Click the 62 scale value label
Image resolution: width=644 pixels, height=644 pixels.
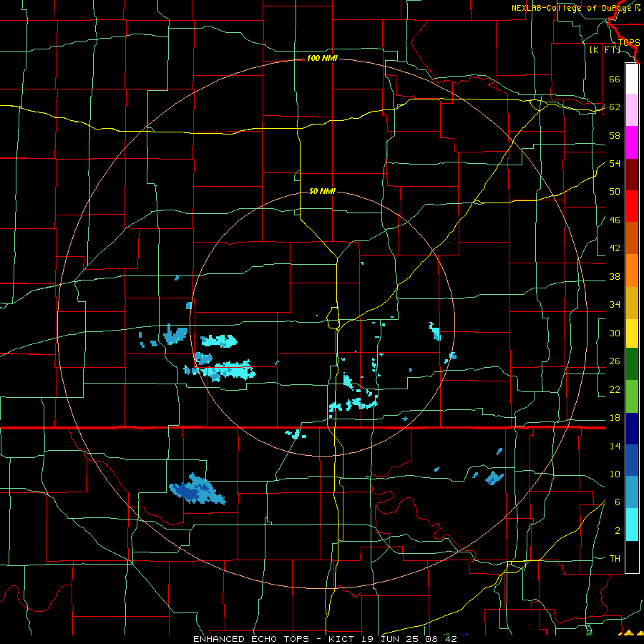[x=615, y=107]
